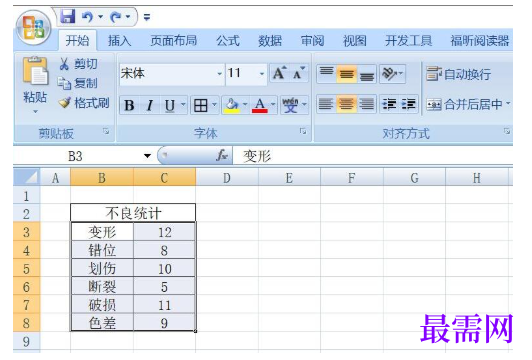Apply borders with the border icon

pyautogui.click(x=201, y=105)
